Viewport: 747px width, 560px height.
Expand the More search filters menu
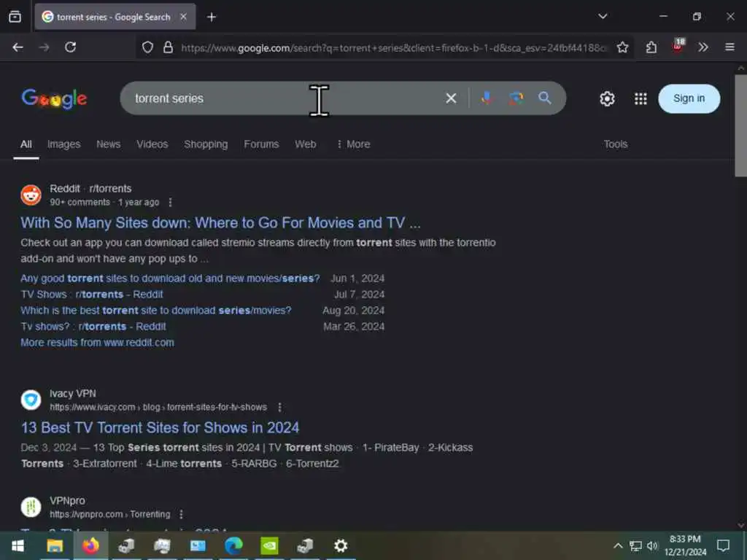[353, 144]
